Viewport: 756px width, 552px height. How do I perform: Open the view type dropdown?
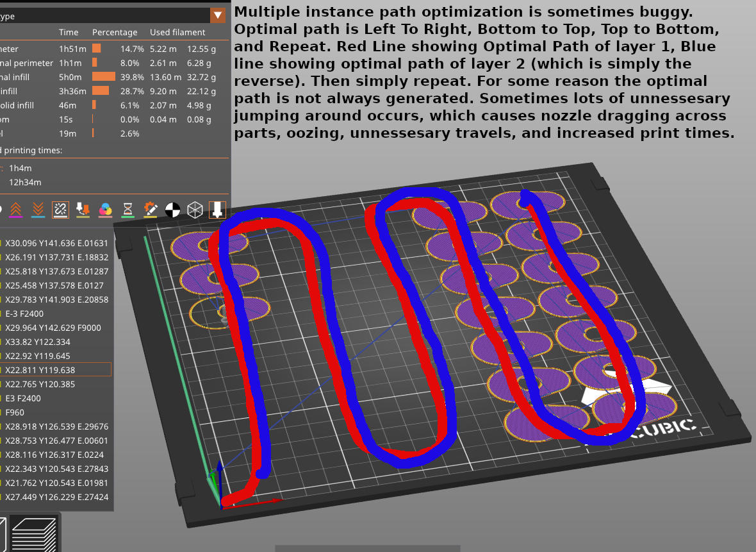[218, 15]
